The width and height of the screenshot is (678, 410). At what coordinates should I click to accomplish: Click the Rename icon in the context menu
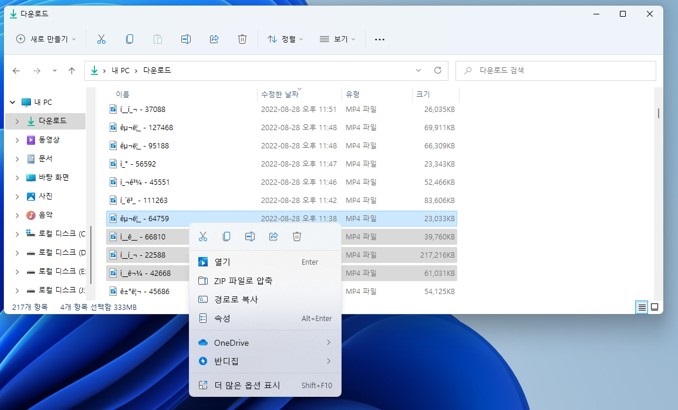click(x=250, y=237)
